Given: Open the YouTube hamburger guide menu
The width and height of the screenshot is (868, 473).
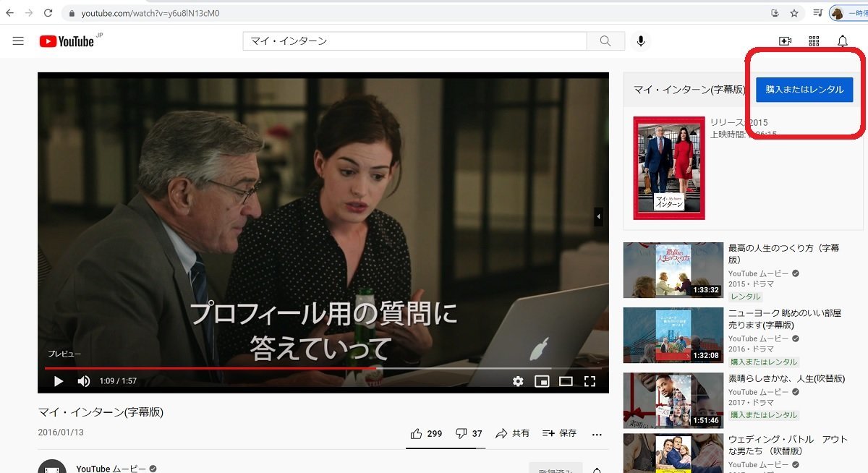Looking at the screenshot, I should coord(19,41).
